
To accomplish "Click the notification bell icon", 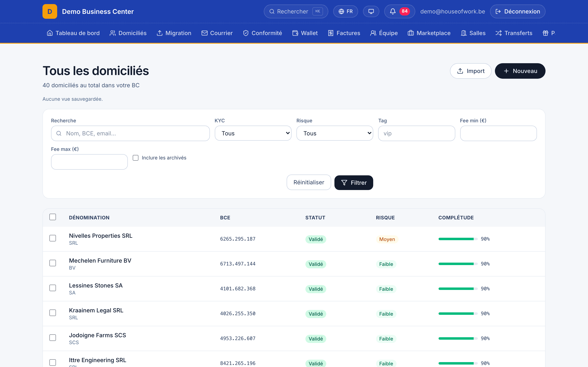I will coord(393,11).
